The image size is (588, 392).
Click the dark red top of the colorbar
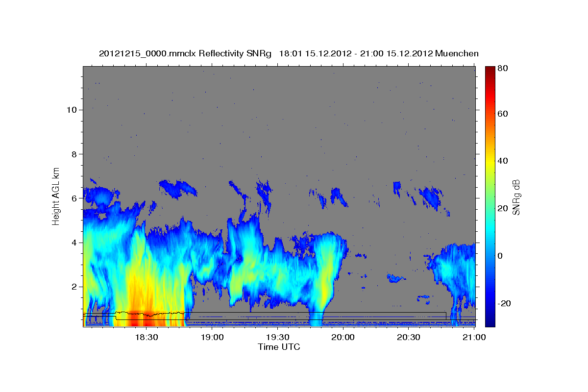click(490, 71)
